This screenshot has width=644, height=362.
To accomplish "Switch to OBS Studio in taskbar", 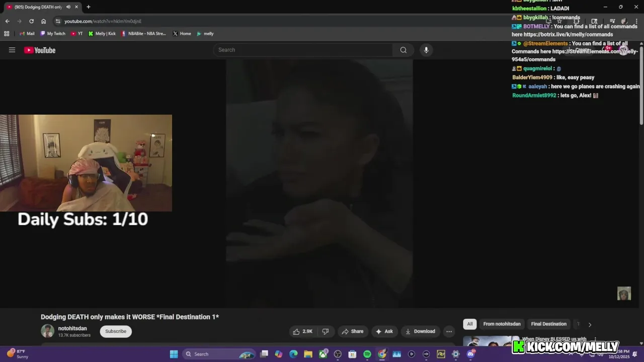I will point(338,354).
